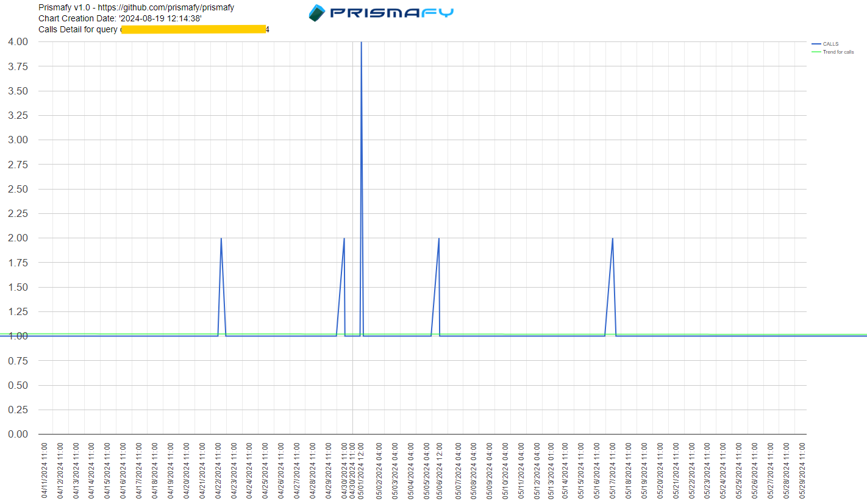This screenshot has height=504, width=867.
Task: Click x-axis label 04/22/2024 11:00
Action: [x=218, y=470]
